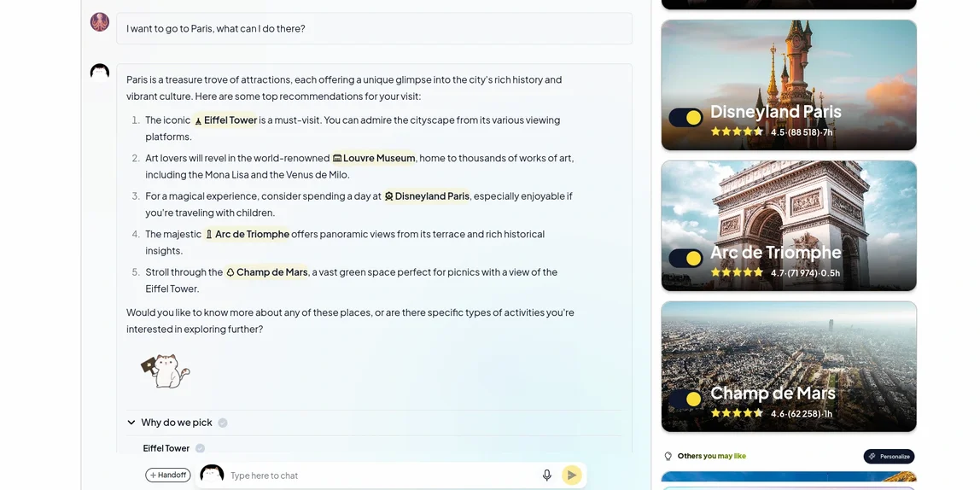Screen dimensions: 980x490
Task: Open the Disneyland Paris castle photo card
Action: pos(789,85)
